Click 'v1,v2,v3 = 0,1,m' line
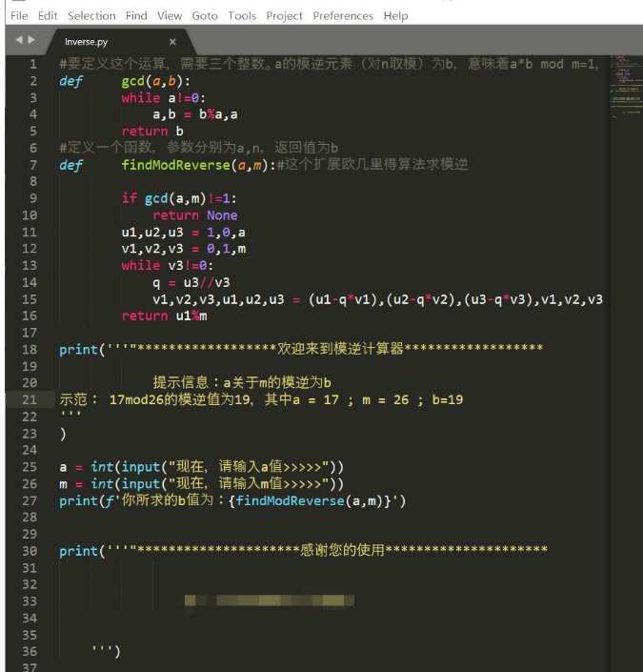This screenshot has width=643, height=672. (183, 249)
